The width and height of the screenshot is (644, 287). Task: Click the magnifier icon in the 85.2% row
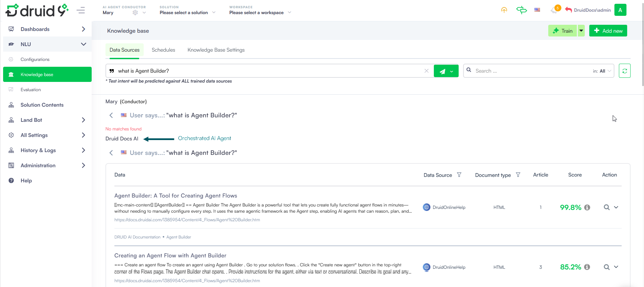tap(606, 267)
